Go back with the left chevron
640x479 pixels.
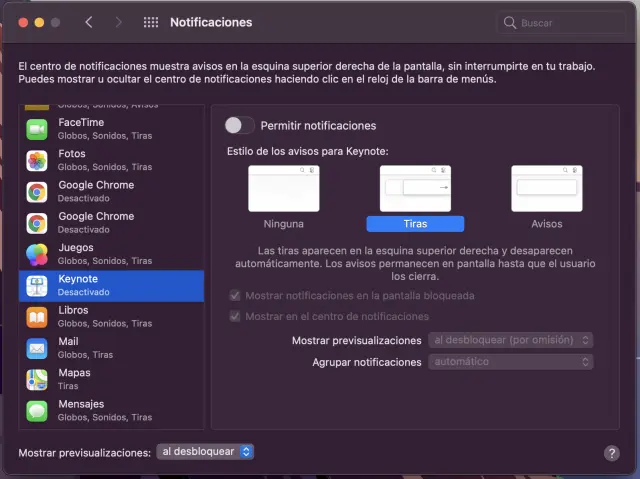point(89,22)
